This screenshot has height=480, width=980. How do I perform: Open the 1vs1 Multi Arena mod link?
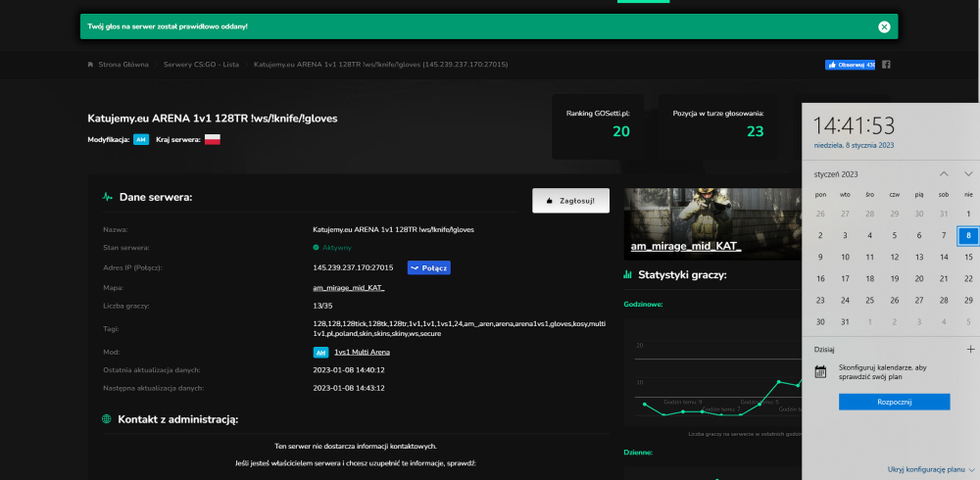pos(362,352)
